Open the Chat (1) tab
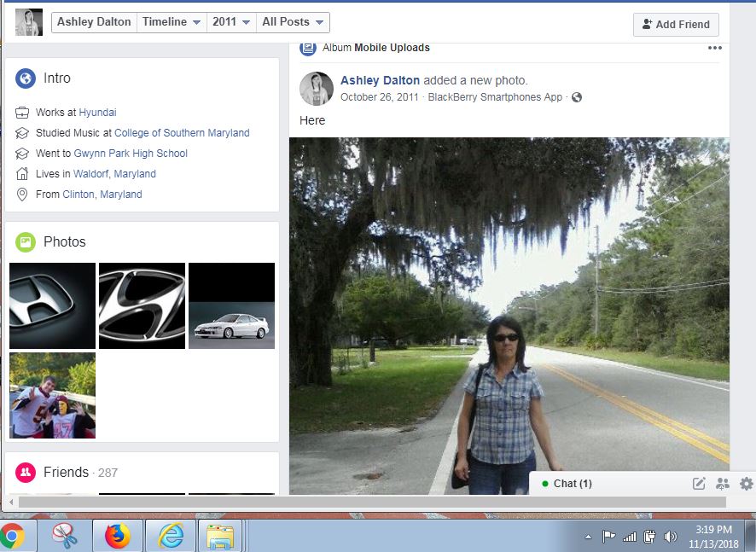 click(x=573, y=484)
